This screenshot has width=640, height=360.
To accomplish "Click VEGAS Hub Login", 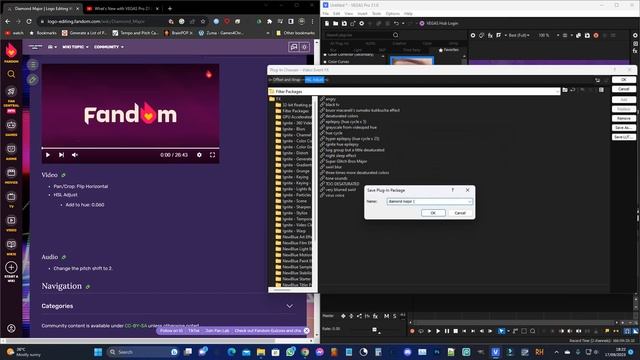I will [439, 24].
